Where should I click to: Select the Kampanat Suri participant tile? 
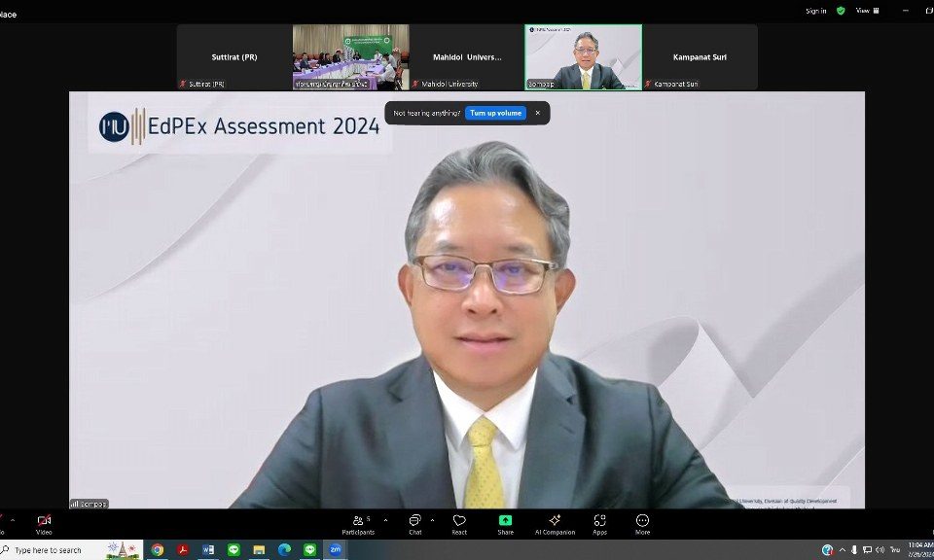[x=700, y=57]
